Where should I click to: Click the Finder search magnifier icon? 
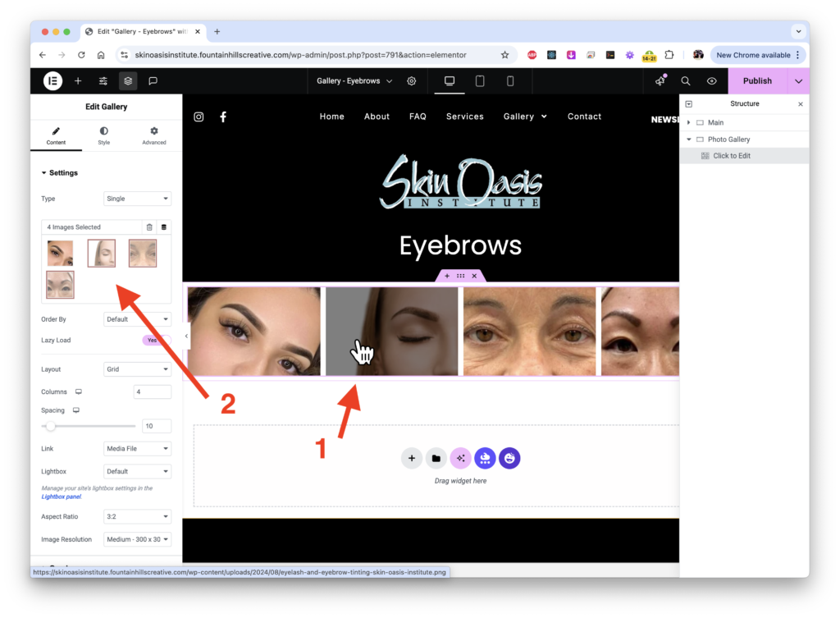click(x=686, y=80)
